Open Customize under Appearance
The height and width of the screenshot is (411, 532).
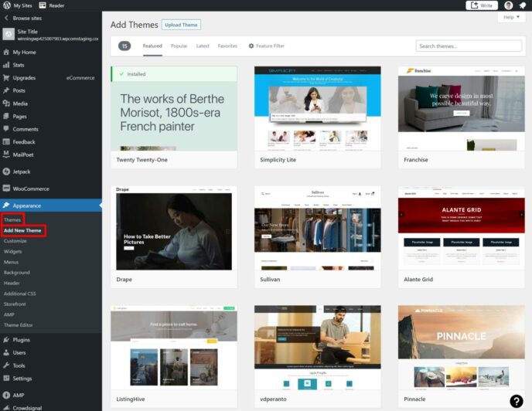pos(15,241)
